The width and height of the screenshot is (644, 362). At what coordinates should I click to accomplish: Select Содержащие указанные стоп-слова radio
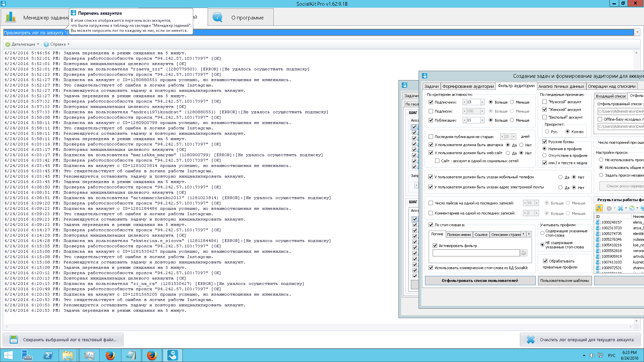542,233
